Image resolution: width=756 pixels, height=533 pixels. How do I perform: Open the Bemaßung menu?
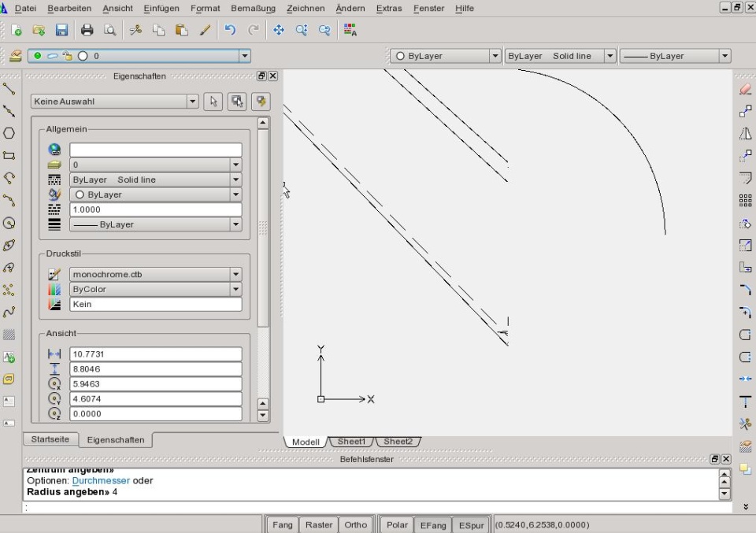(253, 8)
